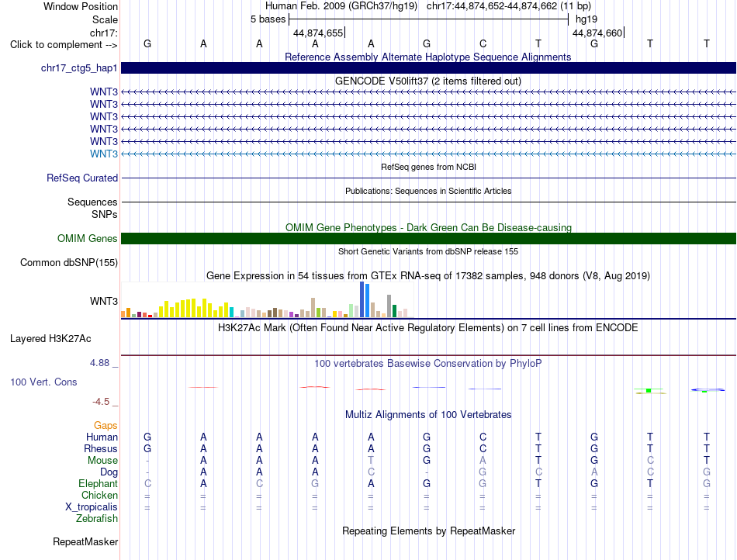Click the SNPs track label
The width and height of the screenshot is (737, 560).
(105, 214)
